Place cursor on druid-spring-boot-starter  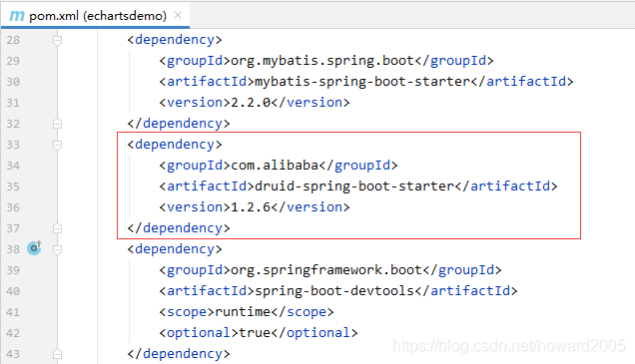[354, 186]
